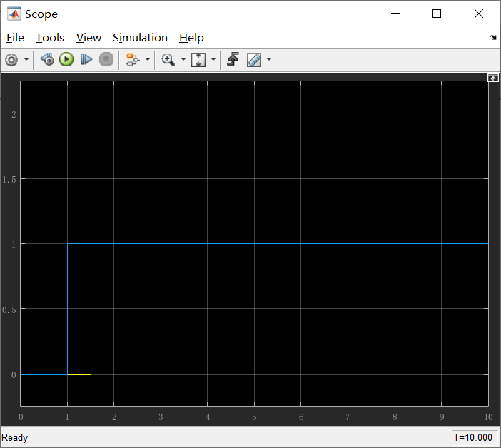Viewport: 501px width, 448px height.
Task: Open the Cursor Measurements ruler icon
Action: click(254, 60)
